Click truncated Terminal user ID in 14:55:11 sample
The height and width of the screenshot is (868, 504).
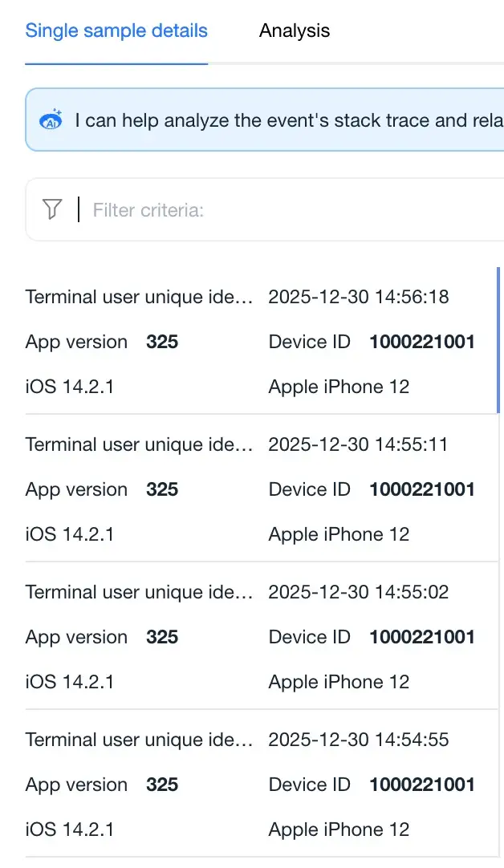139,444
